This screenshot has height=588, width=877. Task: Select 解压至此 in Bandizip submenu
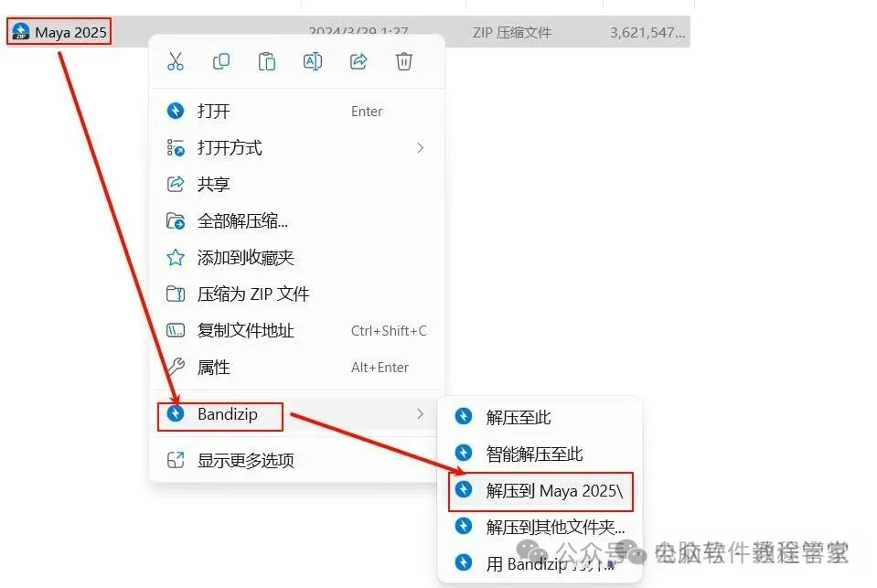coord(540,417)
